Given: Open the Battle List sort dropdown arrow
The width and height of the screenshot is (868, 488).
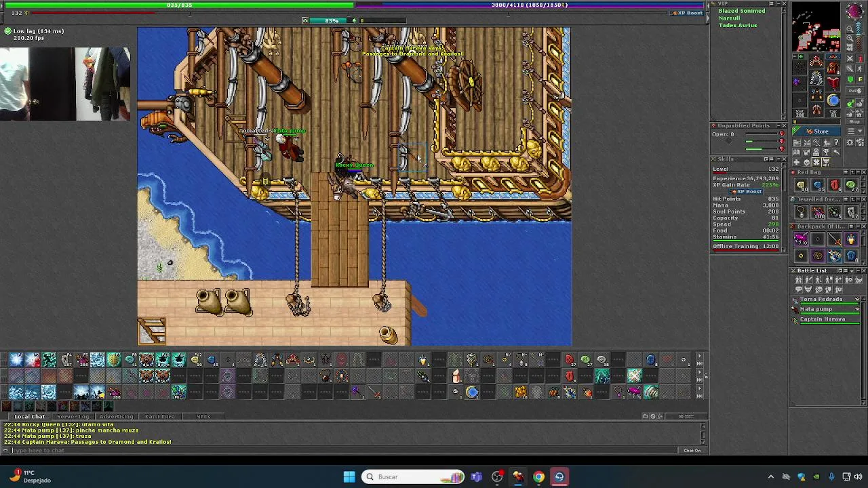Looking at the screenshot, I should (x=851, y=270).
